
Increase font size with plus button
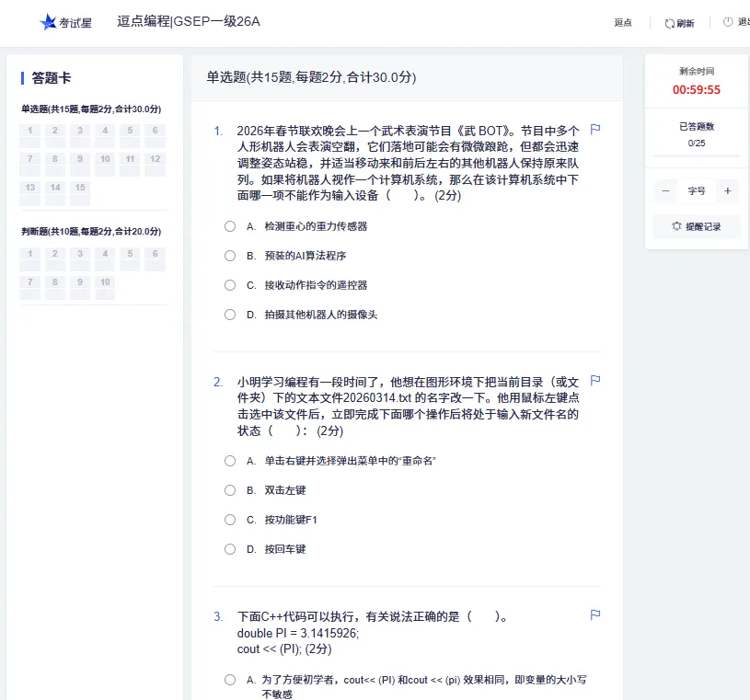[728, 190]
